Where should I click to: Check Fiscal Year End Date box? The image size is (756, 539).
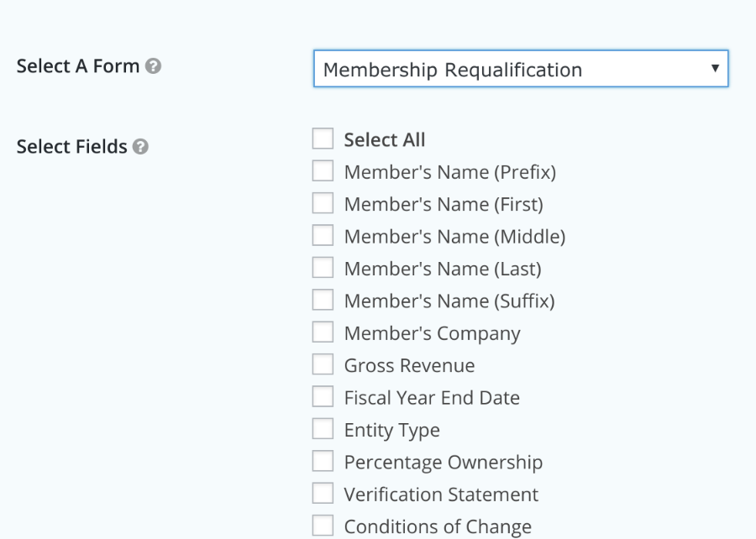(323, 396)
